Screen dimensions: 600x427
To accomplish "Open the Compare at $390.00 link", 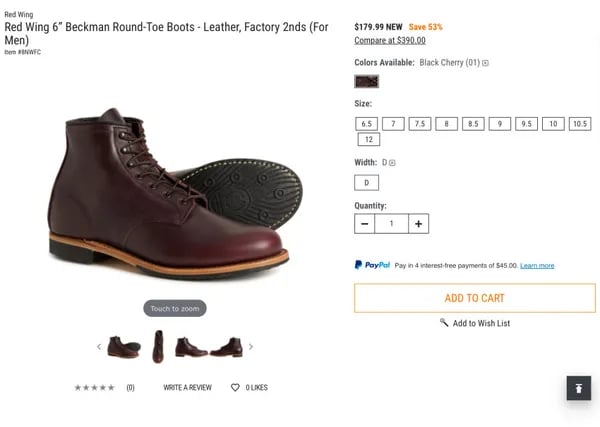I will tap(390, 40).
